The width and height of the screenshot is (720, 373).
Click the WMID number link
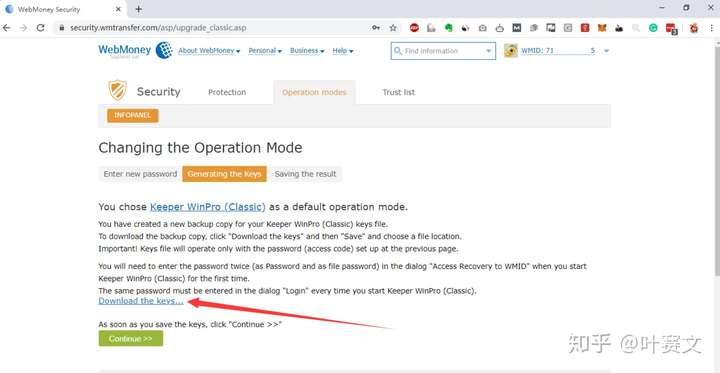[x=558, y=51]
